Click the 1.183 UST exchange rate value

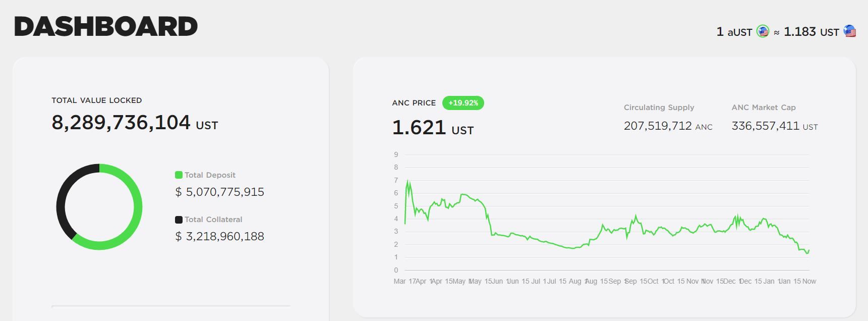(x=812, y=32)
